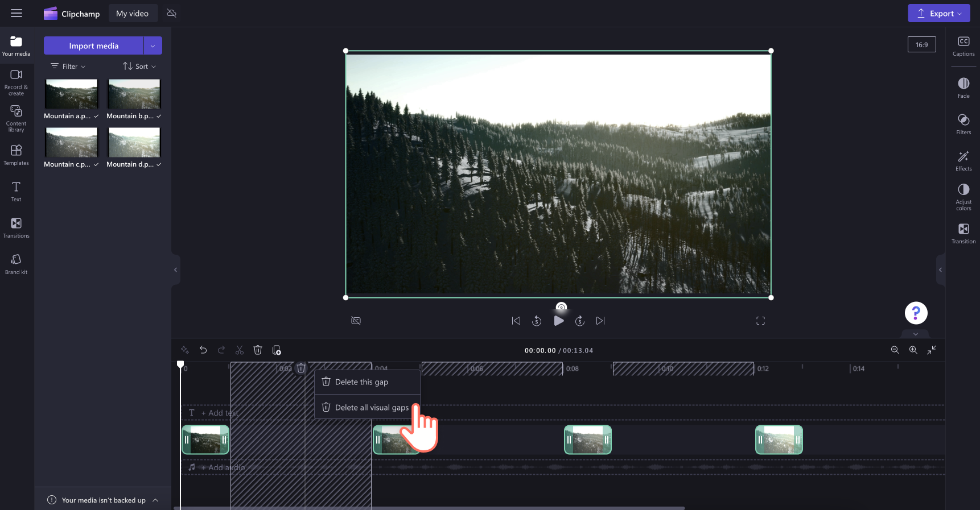Image resolution: width=980 pixels, height=510 pixels.
Task: Click the horizontal timeline scrollbar
Action: (x=429, y=508)
